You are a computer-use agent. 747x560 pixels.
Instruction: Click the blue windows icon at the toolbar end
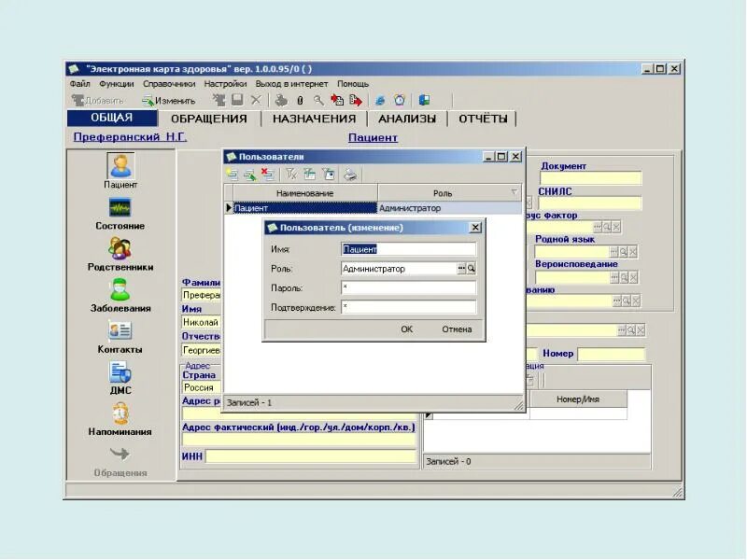424,100
